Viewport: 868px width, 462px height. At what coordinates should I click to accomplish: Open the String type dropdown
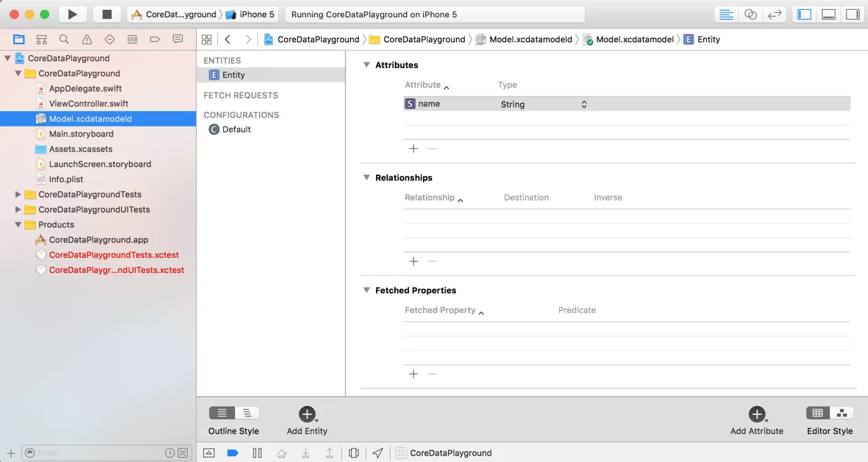[x=544, y=104]
